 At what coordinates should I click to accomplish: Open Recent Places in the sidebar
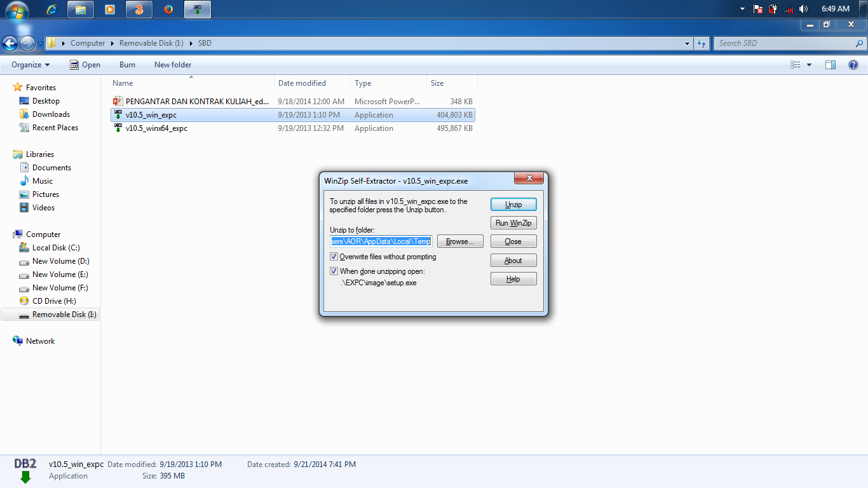tap(55, 128)
